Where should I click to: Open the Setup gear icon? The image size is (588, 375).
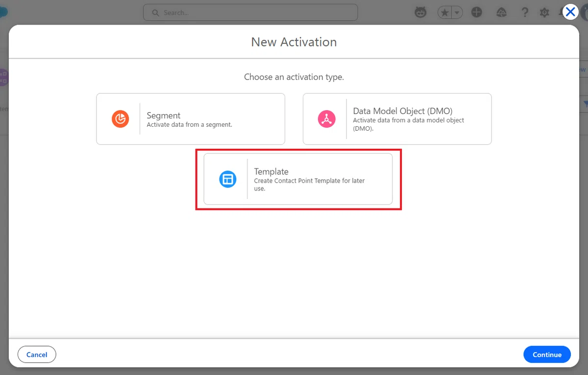[x=544, y=13]
